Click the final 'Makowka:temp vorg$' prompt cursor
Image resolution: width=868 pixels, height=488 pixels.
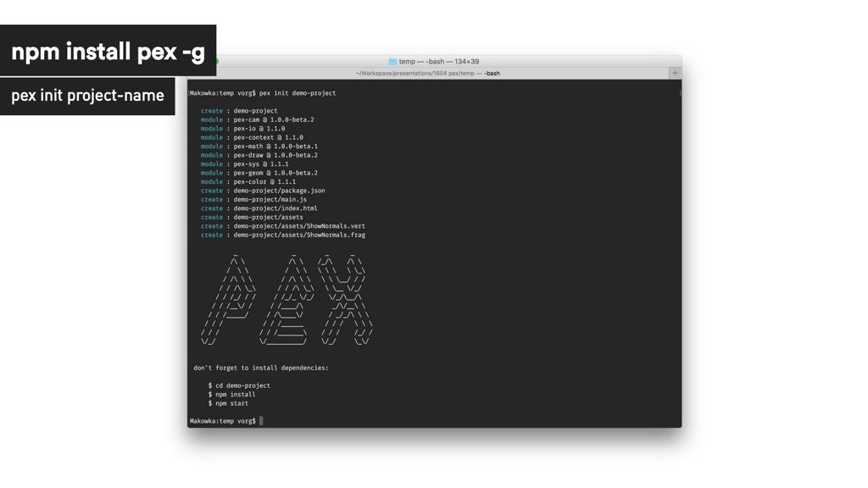261,420
